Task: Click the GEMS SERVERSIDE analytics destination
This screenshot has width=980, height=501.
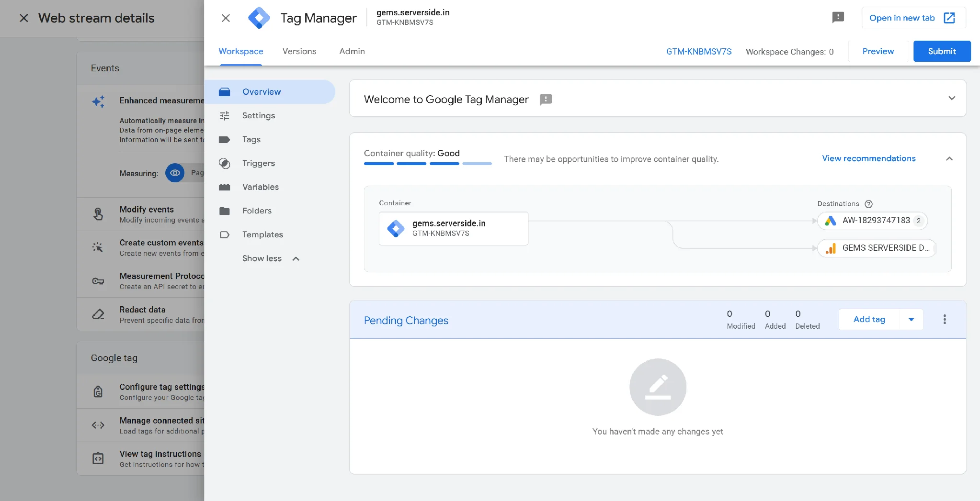Action: (x=877, y=248)
